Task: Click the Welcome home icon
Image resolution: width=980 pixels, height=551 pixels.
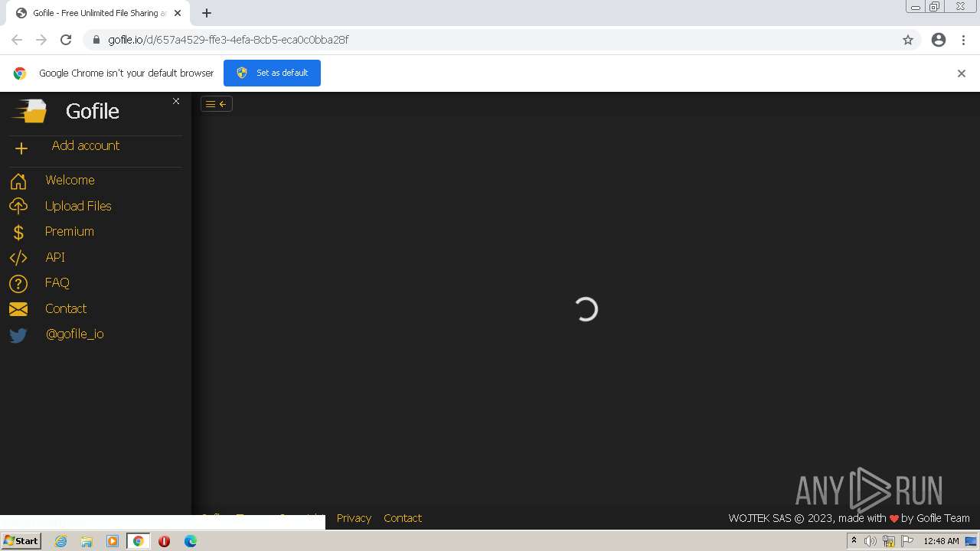Action: click(18, 181)
